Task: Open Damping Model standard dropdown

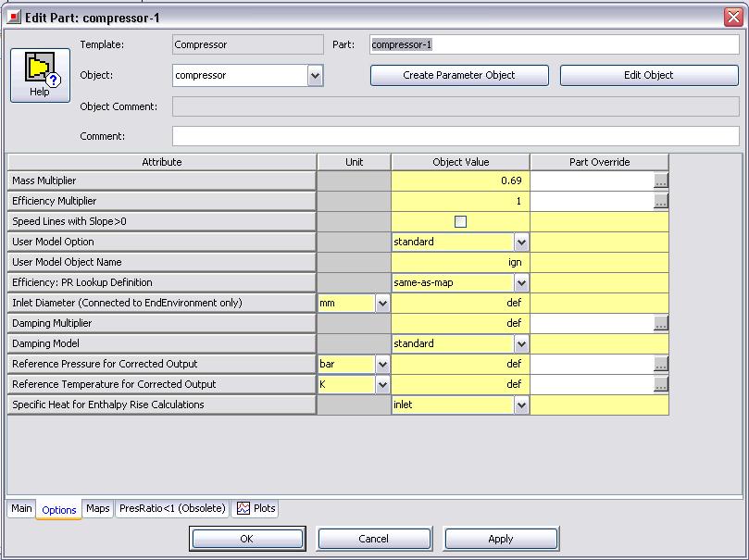Action: tap(521, 343)
